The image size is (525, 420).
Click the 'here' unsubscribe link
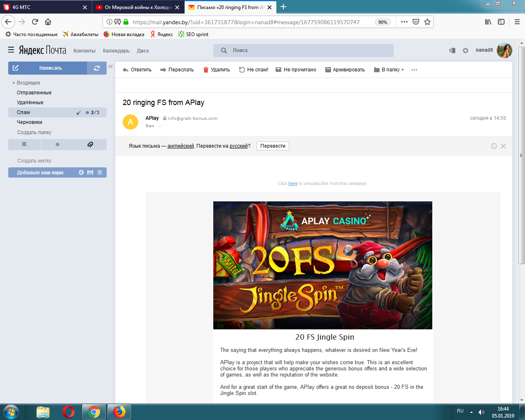[x=293, y=184]
